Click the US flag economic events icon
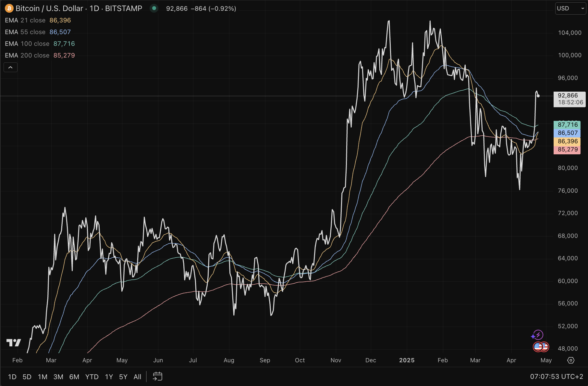This screenshot has height=386, width=588. pyautogui.click(x=541, y=347)
